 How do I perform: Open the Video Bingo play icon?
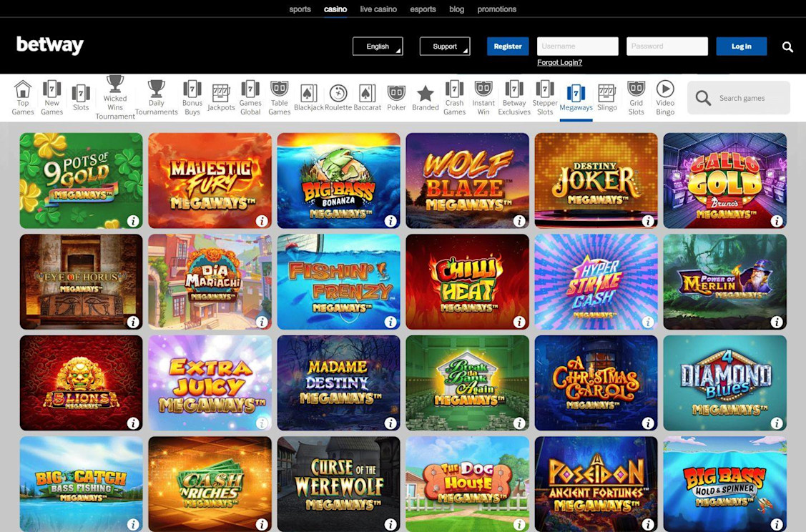(x=665, y=89)
